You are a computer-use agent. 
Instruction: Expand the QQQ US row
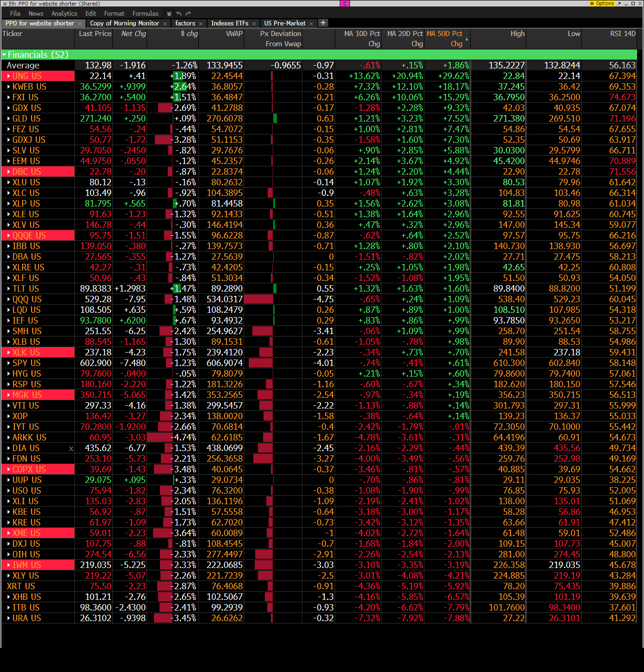point(9,299)
